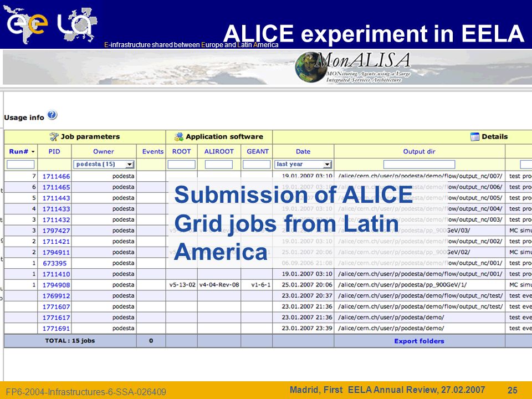
Task: Focus the ALIROOT filter input field
Action: coord(219,165)
